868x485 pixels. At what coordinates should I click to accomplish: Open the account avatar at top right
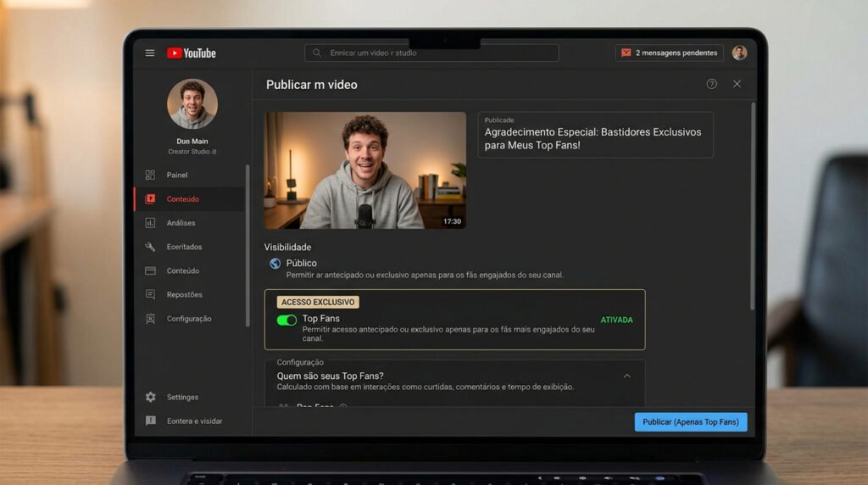pyautogui.click(x=739, y=53)
